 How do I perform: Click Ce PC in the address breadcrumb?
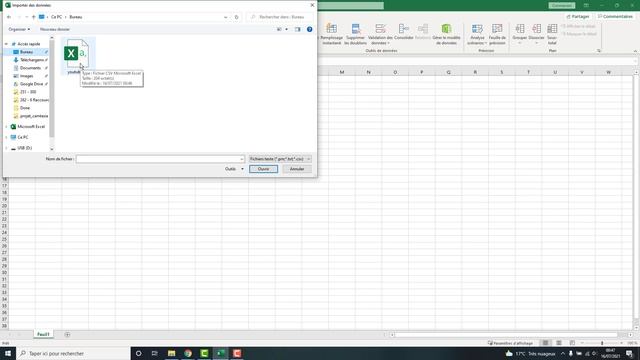[x=56, y=17]
